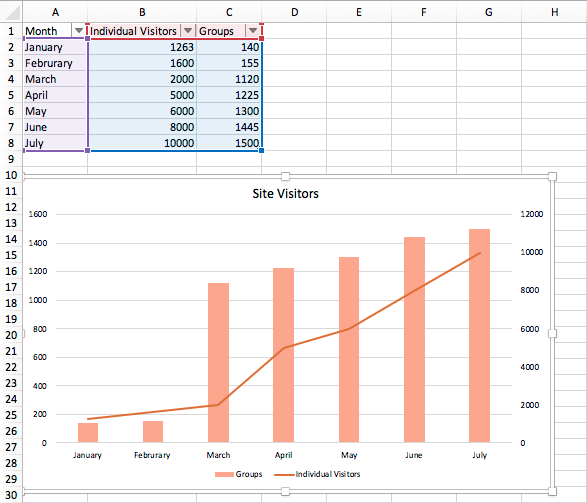
Task: Click the select-all corner triangle
Action: 12,12
